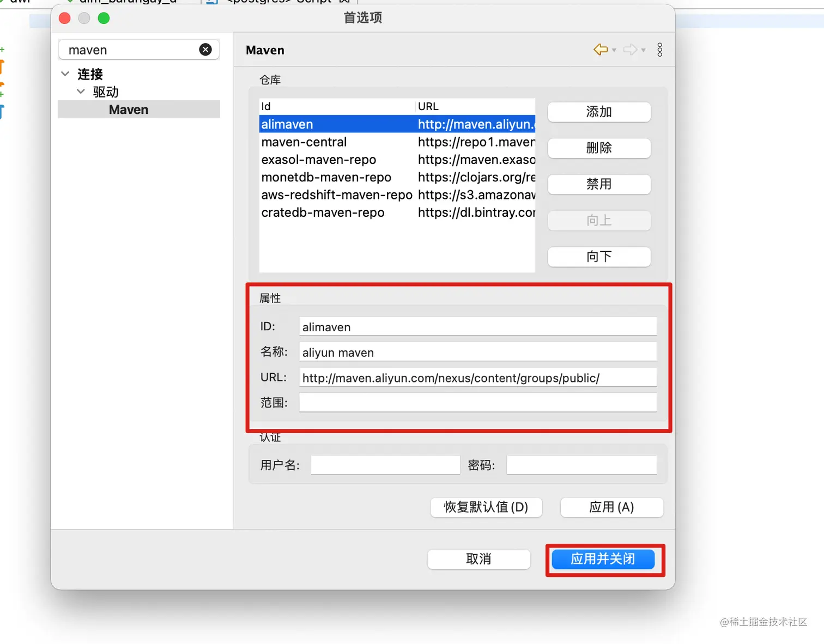Collapse the 驱动 tree node

coord(81,92)
